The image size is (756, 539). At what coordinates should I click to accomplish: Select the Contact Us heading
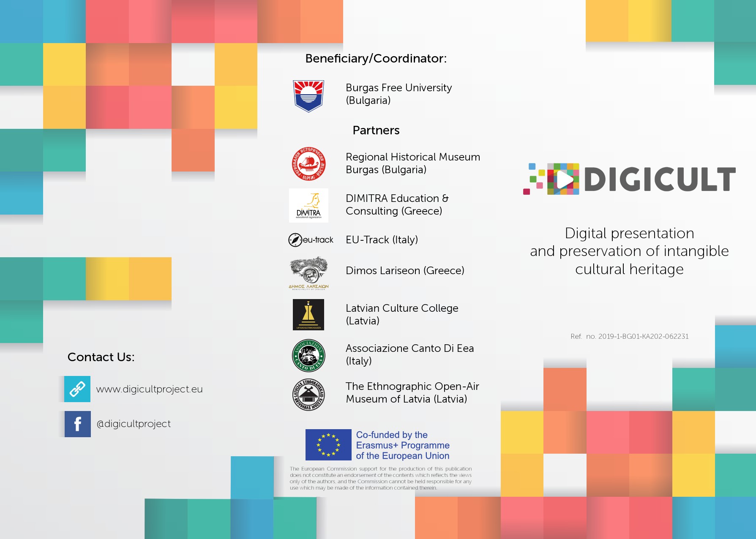pos(101,357)
